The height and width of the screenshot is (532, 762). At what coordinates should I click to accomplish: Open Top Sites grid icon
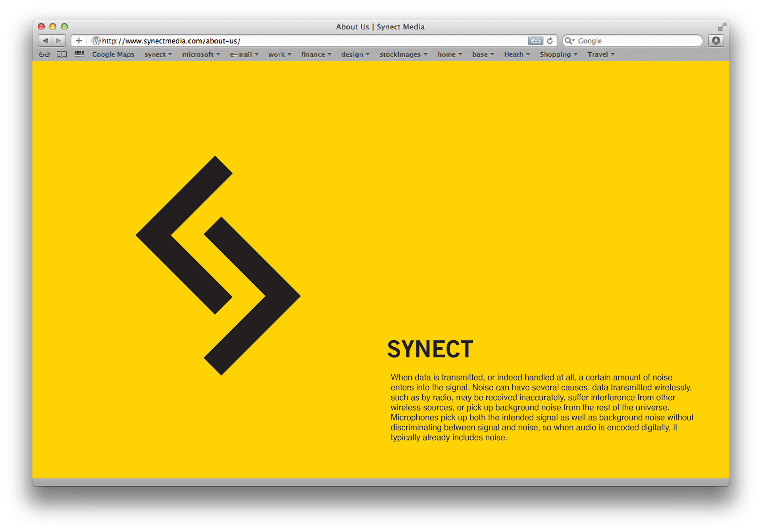(x=79, y=54)
